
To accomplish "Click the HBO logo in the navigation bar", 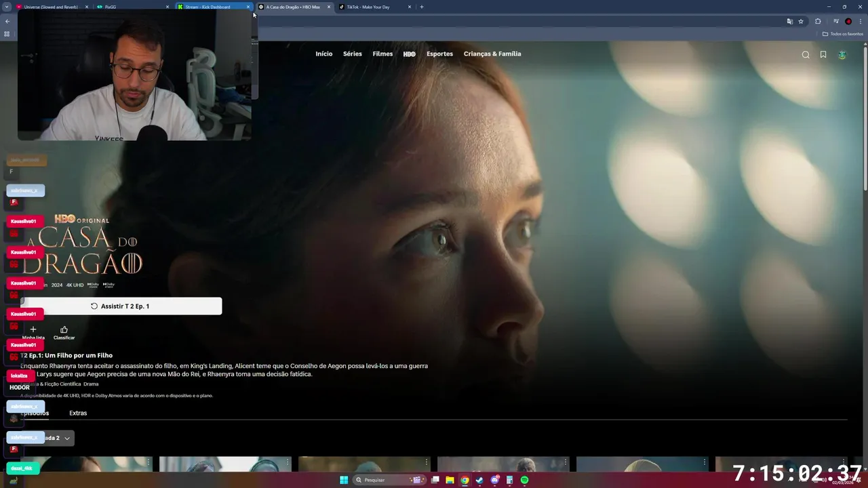I will coord(410,54).
